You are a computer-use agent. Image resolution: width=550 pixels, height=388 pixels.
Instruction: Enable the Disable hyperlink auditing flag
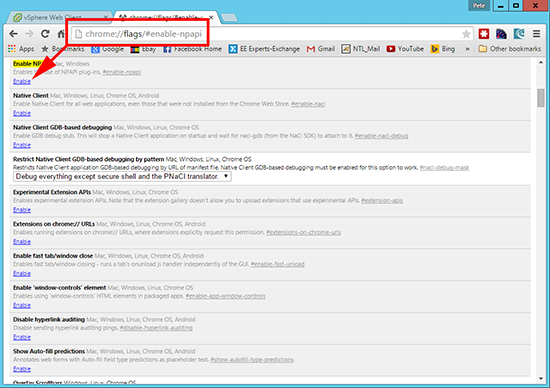point(22,337)
